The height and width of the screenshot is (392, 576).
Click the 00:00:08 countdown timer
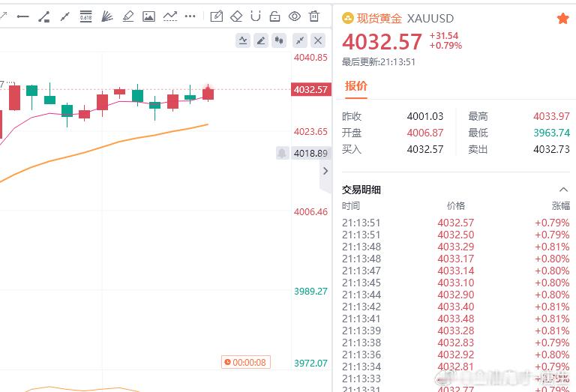click(246, 362)
